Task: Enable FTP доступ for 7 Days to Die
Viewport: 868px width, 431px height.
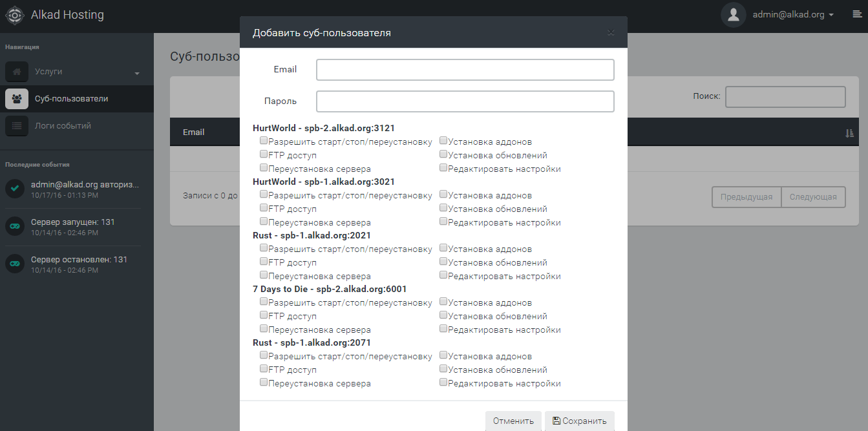Action: tap(264, 315)
